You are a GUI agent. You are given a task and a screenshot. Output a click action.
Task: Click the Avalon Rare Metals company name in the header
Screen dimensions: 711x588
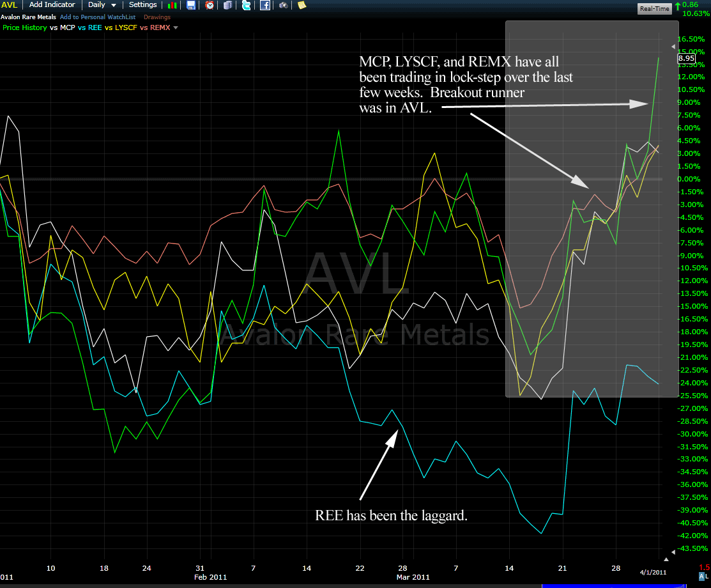coord(28,17)
